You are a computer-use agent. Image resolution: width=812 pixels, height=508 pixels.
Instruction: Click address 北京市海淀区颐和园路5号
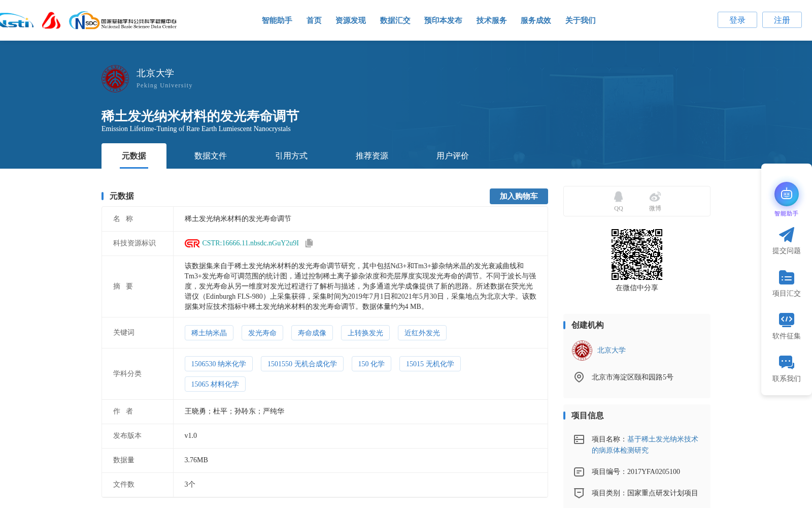click(632, 377)
